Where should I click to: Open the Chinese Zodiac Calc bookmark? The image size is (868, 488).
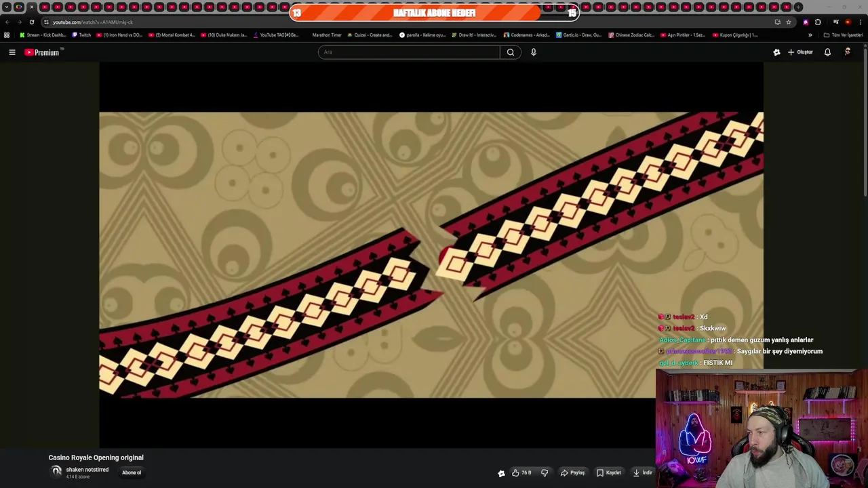pyautogui.click(x=631, y=35)
